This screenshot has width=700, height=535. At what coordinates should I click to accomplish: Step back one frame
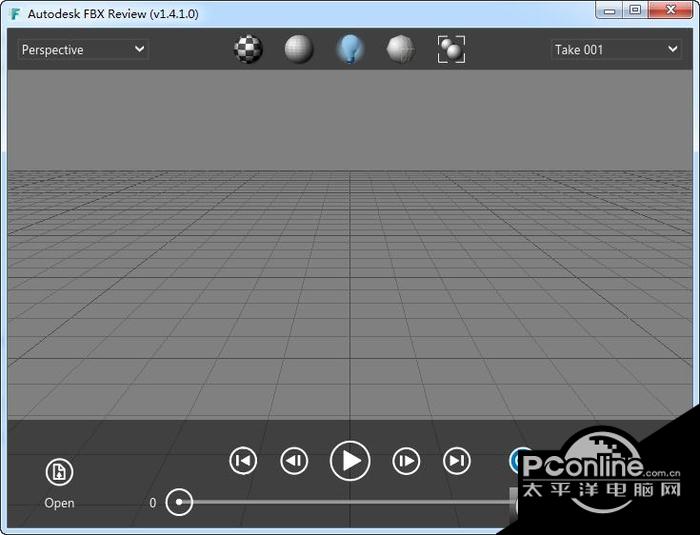pyautogui.click(x=294, y=460)
